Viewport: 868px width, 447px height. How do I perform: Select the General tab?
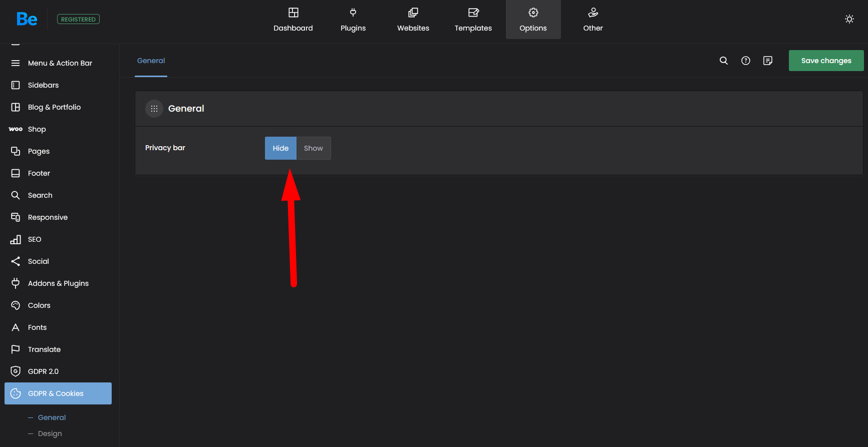[x=151, y=61]
